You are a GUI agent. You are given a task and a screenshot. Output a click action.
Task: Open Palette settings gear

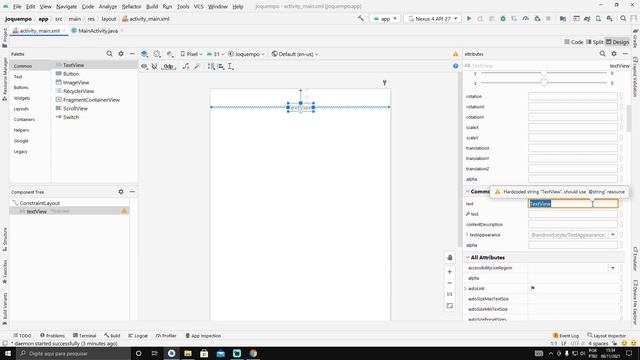[121, 53]
